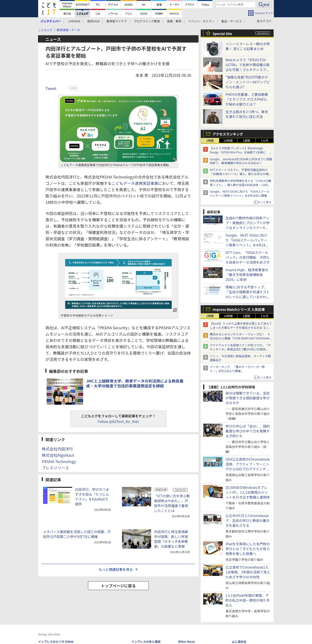Open the こどもデータ連携実証事業 inline link
The width and height of the screenshot is (312, 644).
(x=135, y=183)
